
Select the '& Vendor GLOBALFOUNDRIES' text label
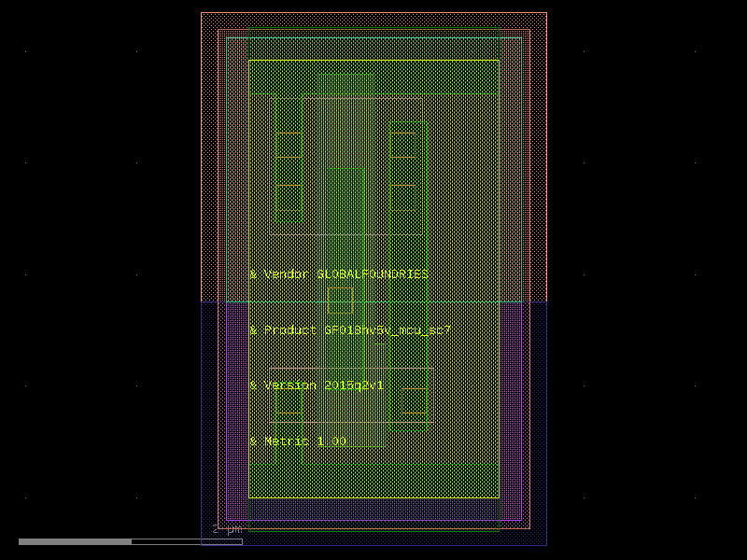pyautogui.click(x=339, y=274)
